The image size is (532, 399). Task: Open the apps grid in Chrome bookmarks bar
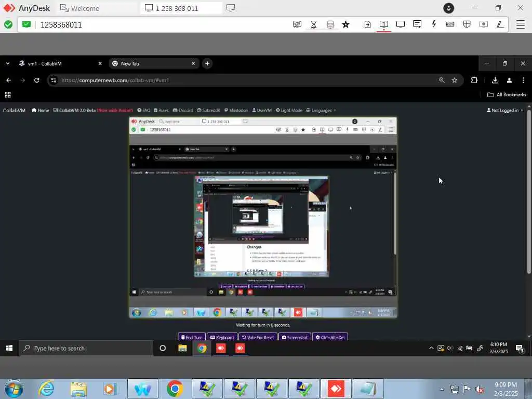point(8,95)
